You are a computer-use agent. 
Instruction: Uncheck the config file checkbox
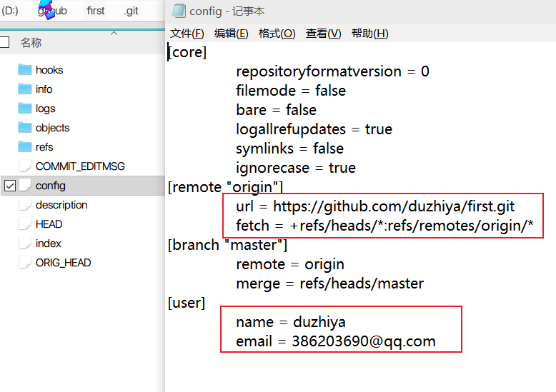click(10, 186)
